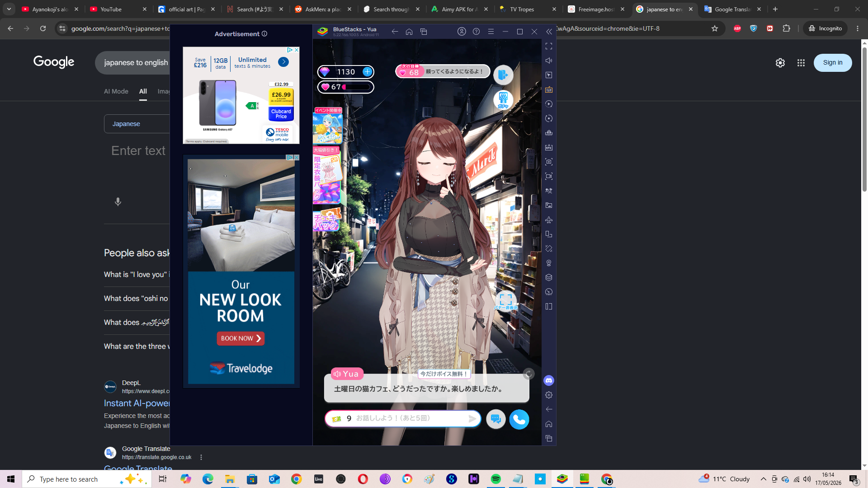Image resolution: width=868 pixels, height=488 pixels.
Task: Open File Explorer from taskbar
Action: (230, 479)
